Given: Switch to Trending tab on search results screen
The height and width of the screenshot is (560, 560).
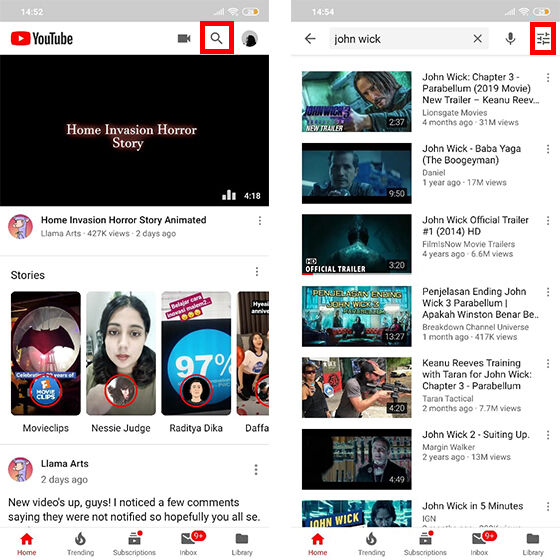Looking at the screenshot, I should tap(371, 544).
